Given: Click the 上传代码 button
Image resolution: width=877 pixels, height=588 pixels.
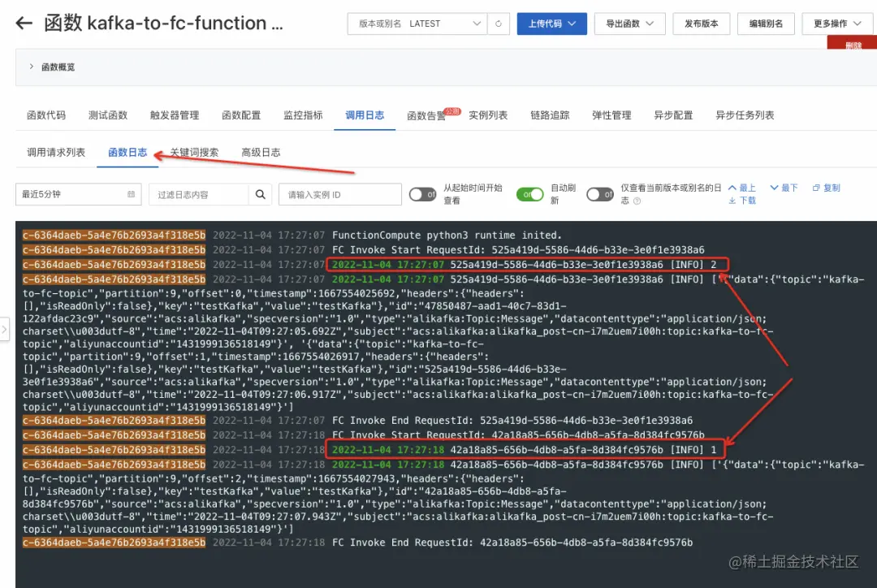Looking at the screenshot, I should point(551,24).
